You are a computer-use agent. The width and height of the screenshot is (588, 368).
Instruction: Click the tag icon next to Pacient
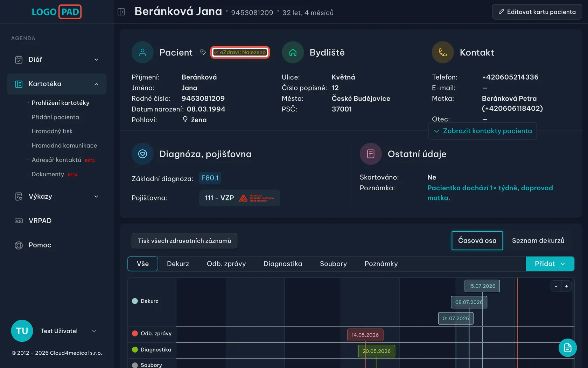(203, 52)
